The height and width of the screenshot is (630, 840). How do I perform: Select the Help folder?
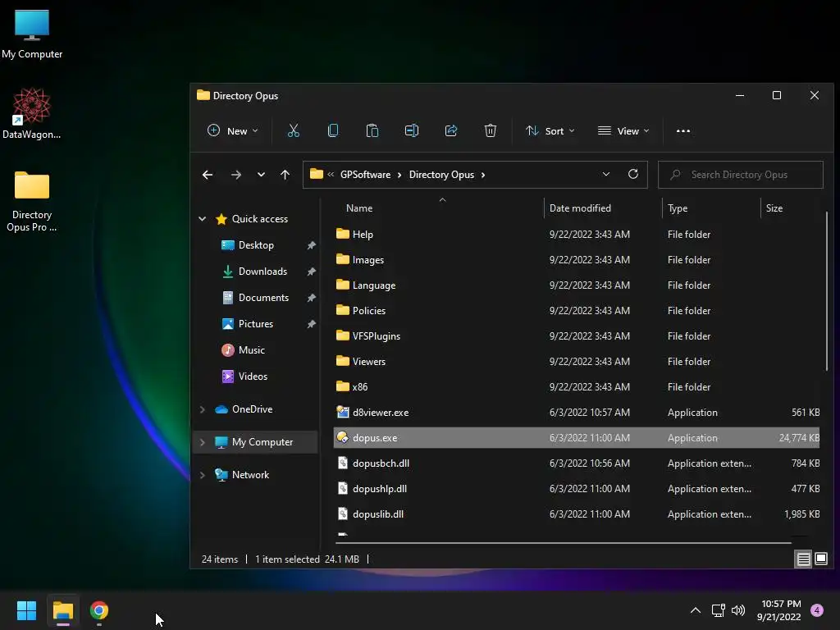point(577,234)
